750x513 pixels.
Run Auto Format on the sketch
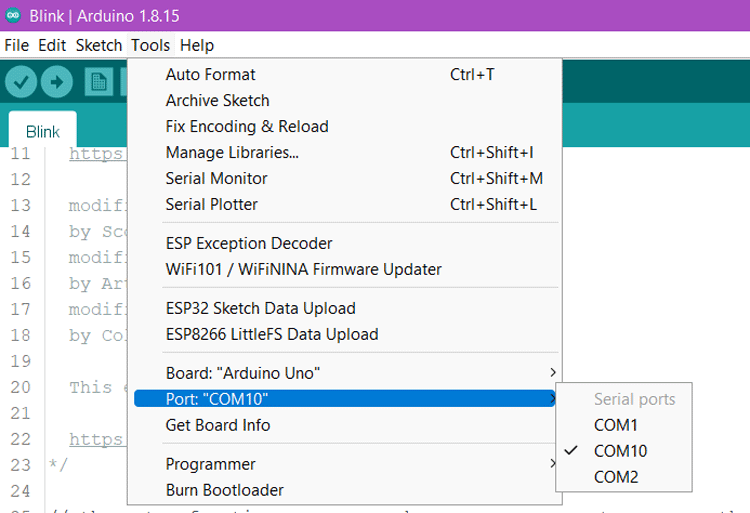210,74
